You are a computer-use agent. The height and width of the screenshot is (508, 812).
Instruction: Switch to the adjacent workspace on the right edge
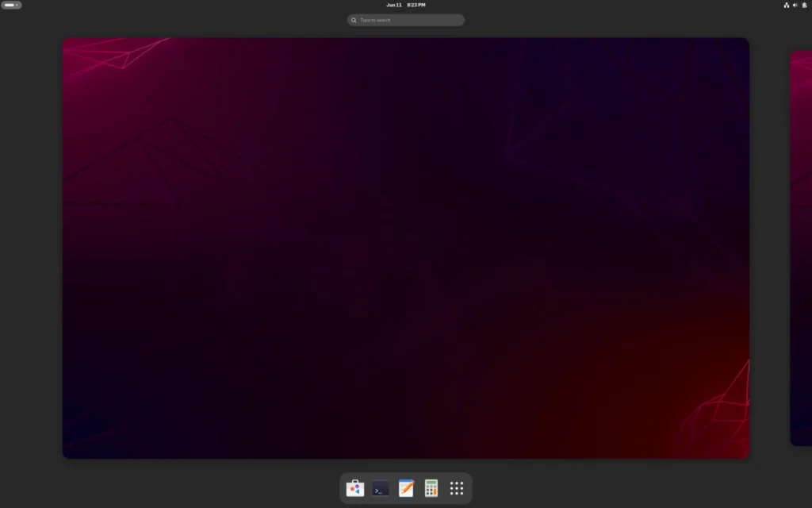click(x=801, y=248)
